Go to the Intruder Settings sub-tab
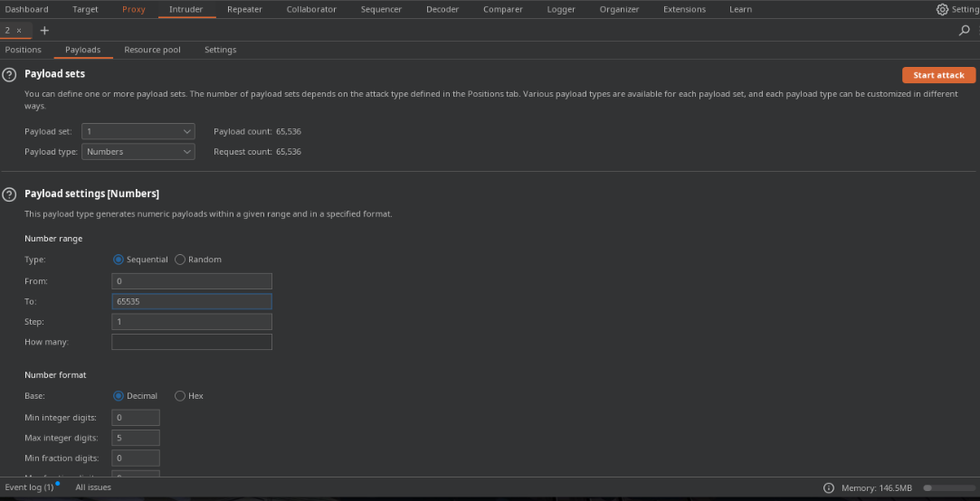 click(221, 50)
